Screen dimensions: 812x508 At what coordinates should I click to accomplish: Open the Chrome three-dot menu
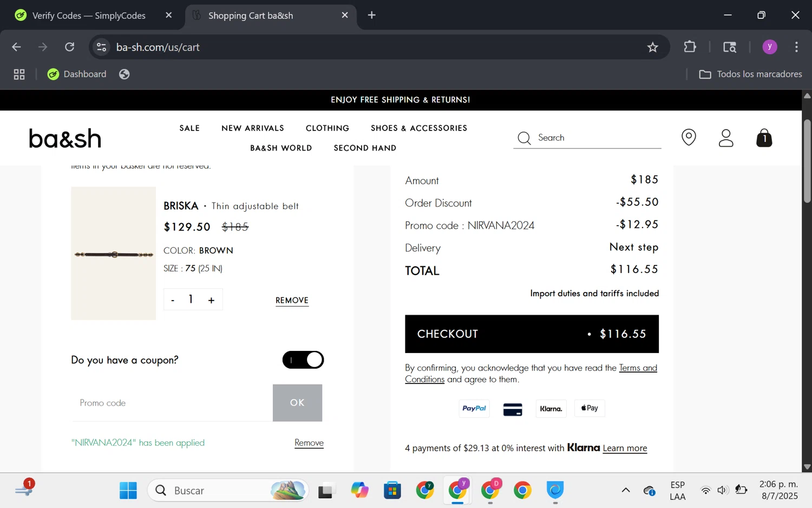(796, 47)
